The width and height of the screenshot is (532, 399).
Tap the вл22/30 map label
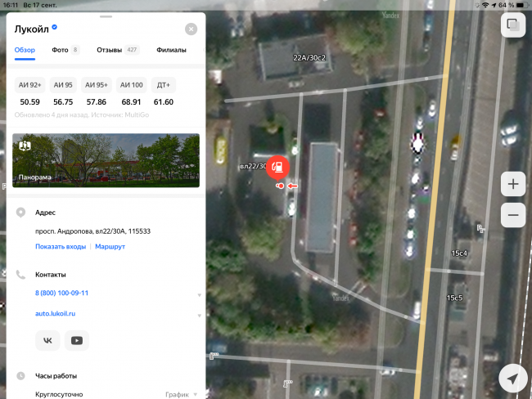pos(253,166)
